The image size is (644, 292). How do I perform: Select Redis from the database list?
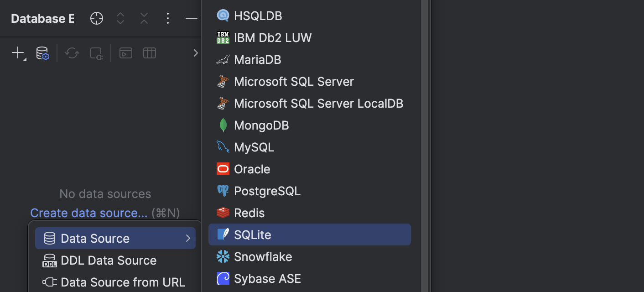pos(249,213)
